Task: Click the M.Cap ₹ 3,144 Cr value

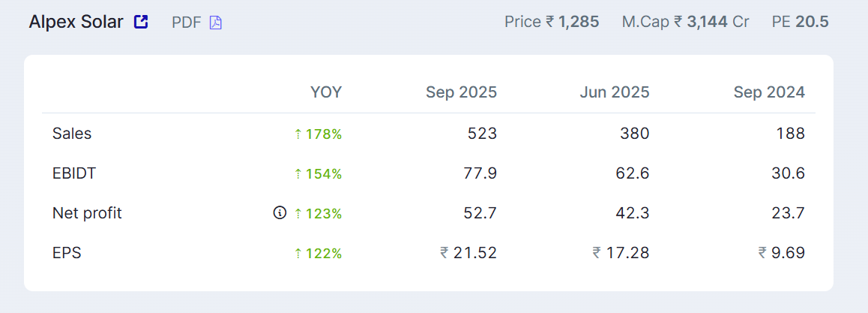Action: (x=685, y=22)
